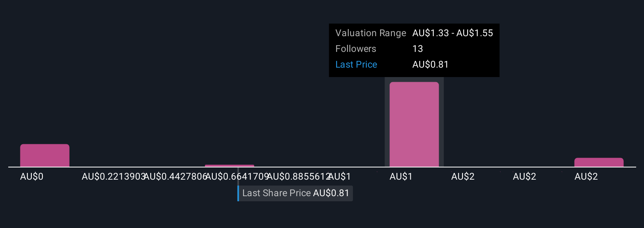The height and width of the screenshot is (228, 644).
Task: Click the AU$0.81 last price value in tooltip
Action: point(430,64)
